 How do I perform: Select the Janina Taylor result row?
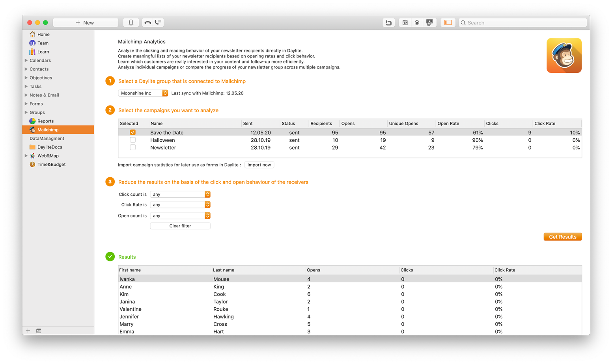pyautogui.click(x=350, y=301)
